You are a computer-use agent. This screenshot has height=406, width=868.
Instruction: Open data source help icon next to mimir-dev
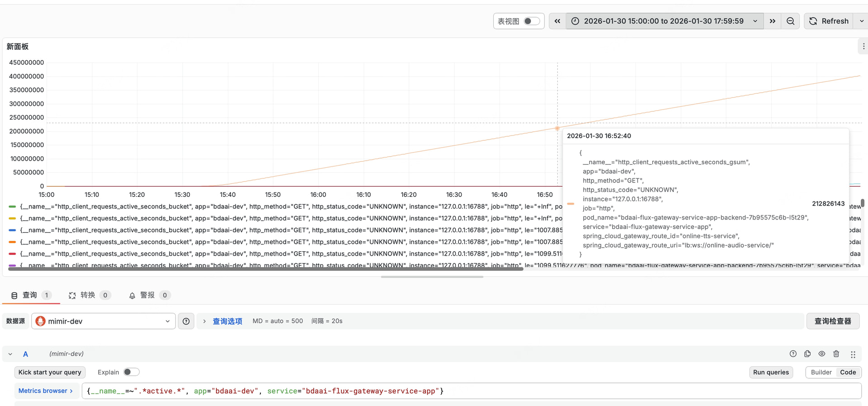tap(186, 321)
